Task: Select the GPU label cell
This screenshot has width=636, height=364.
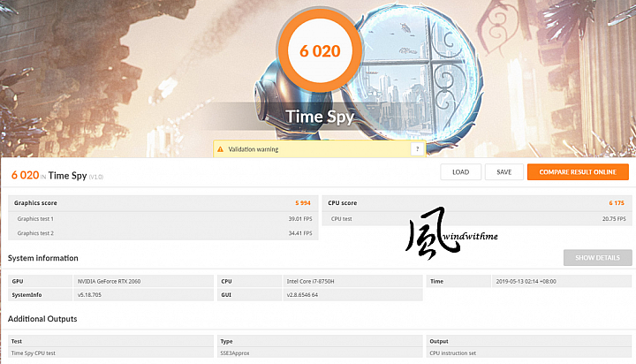Action: pyautogui.click(x=40, y=281)
